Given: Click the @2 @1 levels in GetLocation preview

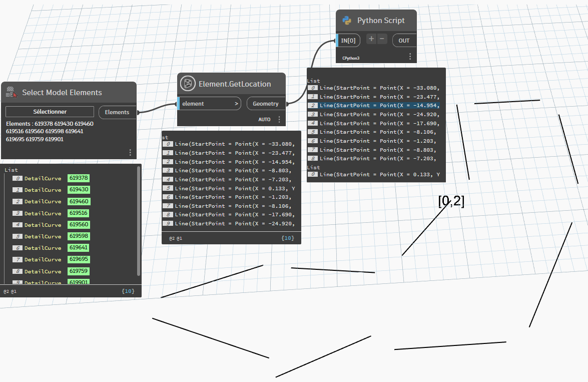Looking at the screenshot, I should pos(176,238).
